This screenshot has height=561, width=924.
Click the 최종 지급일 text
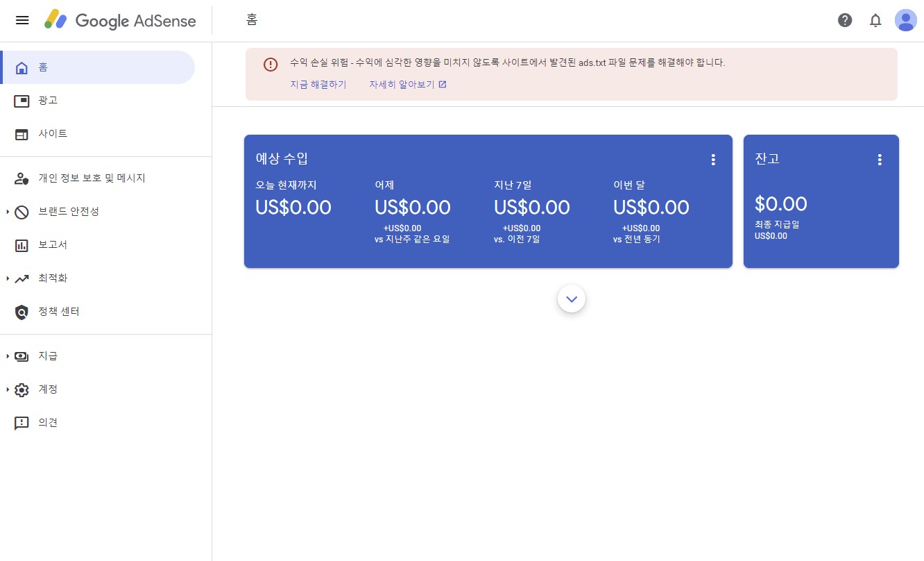click(777, 225)
